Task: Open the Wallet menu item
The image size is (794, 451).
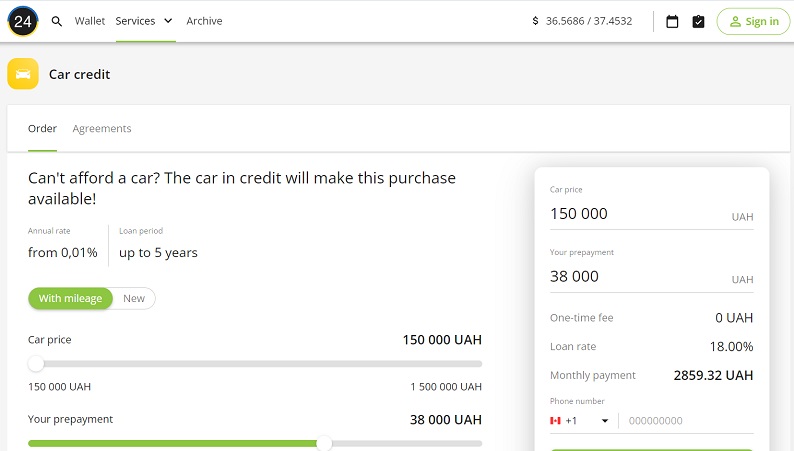Action: 90,21
